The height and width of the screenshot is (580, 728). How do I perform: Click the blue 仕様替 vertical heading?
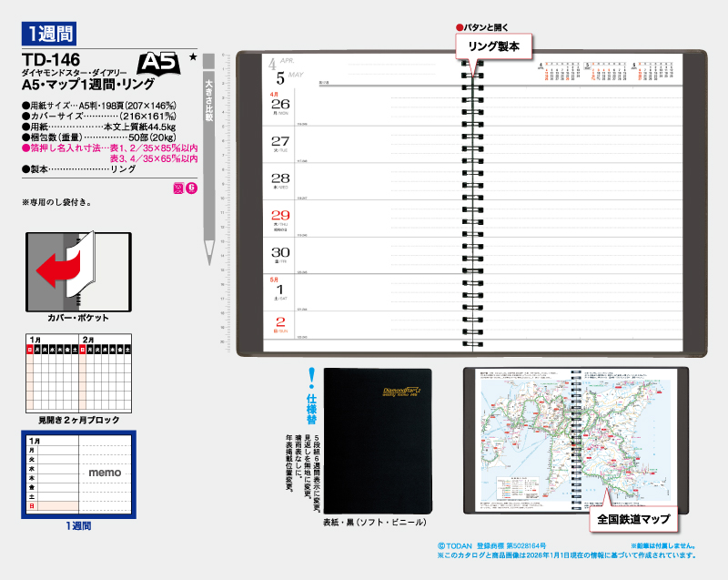click(x=311, y=409)
